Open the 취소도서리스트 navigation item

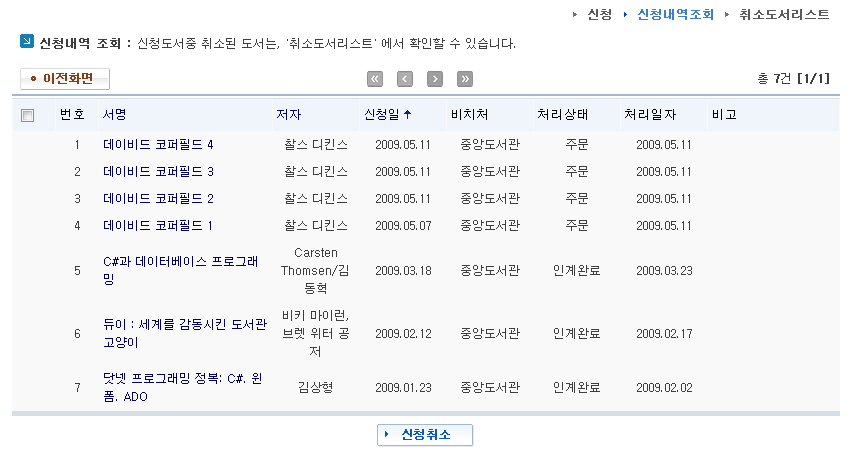(784, 15)
